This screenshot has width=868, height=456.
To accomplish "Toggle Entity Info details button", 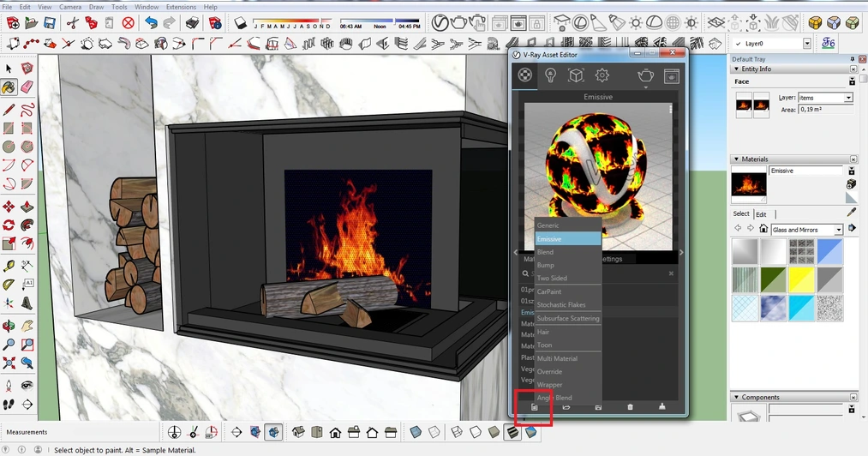I will pyautogui.click(x=852, y=81).
